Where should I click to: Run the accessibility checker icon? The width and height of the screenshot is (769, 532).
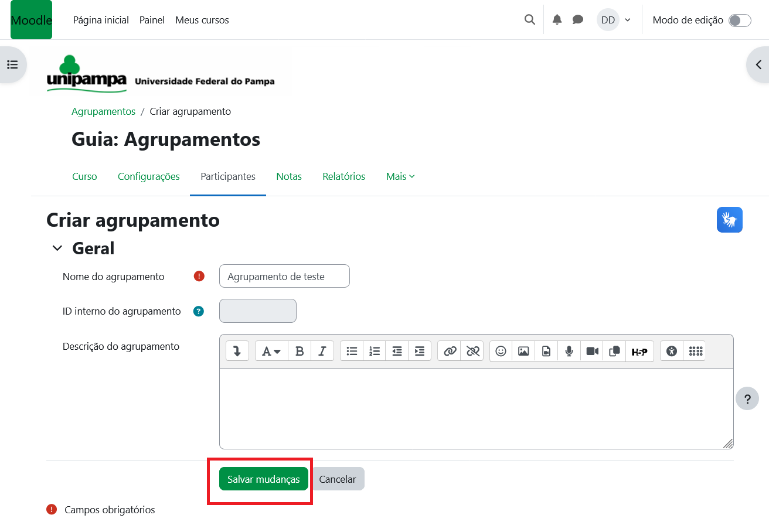coord(671,350)
